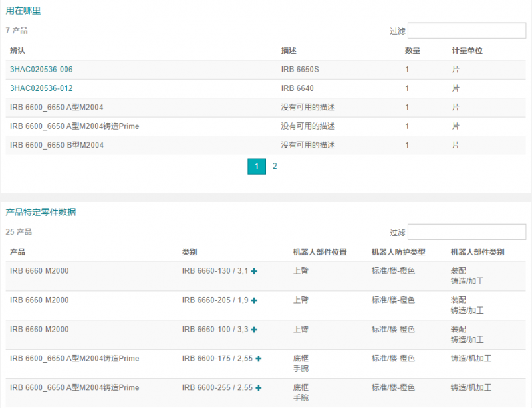532x408 pixels.
Task: Expand plus icon next to IRB 6660-205 / 1,9
Action: tap(254, 300)
